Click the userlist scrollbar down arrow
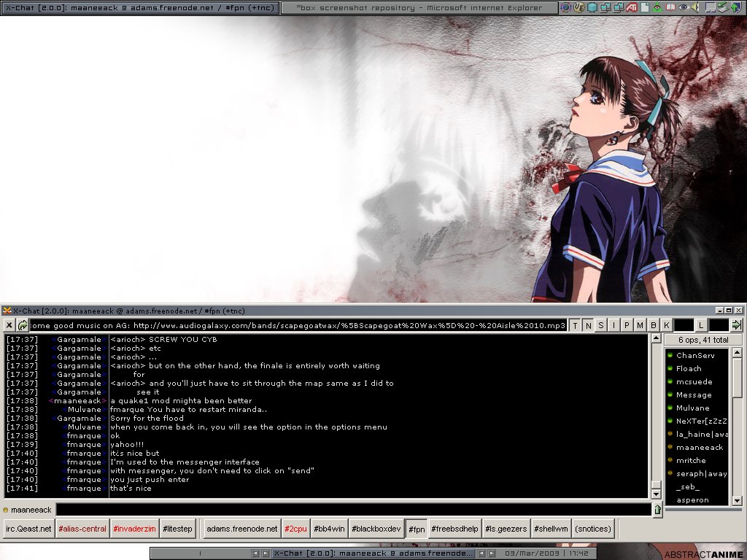The image size is (747, 560). pos(737,500)
